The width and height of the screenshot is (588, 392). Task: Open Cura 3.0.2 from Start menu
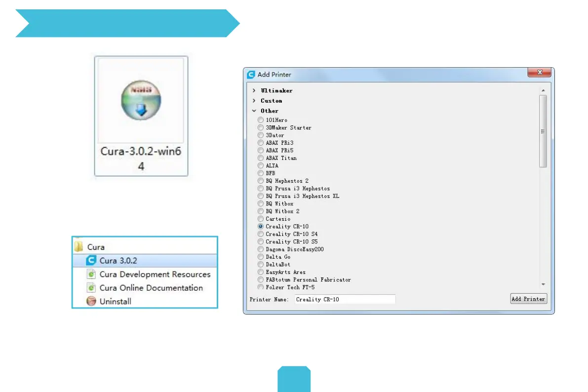pyautogui.click(x=145, y=260)
